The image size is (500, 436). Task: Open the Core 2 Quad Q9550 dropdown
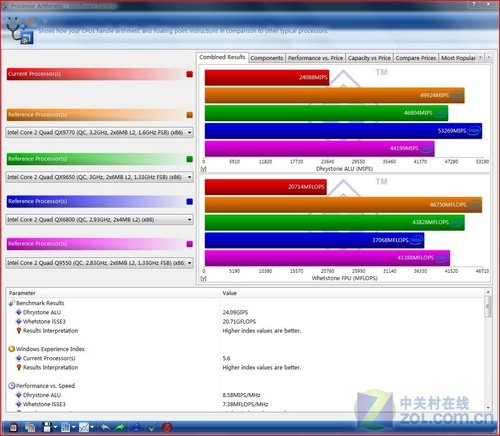[99, 263]
